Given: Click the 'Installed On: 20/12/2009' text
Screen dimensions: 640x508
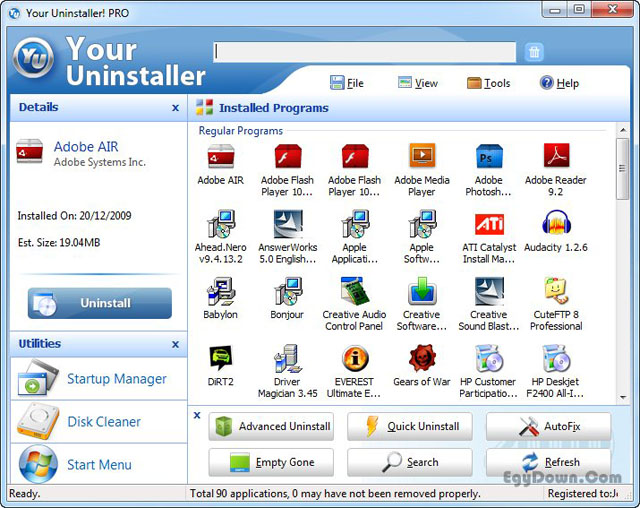Looking at the screenshot, I should 74,215.
